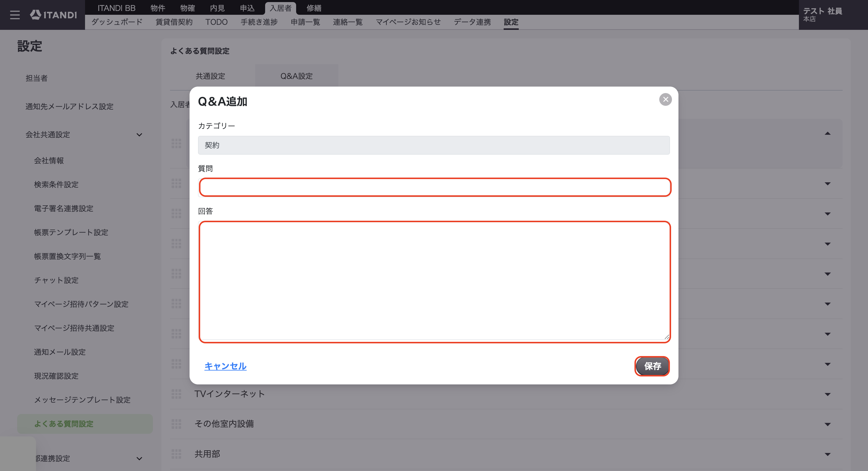Viewport: 868px width, 471px height.
Task: Open マイページ招待パターン設定 in the sidebar
Action: [81, 304]
